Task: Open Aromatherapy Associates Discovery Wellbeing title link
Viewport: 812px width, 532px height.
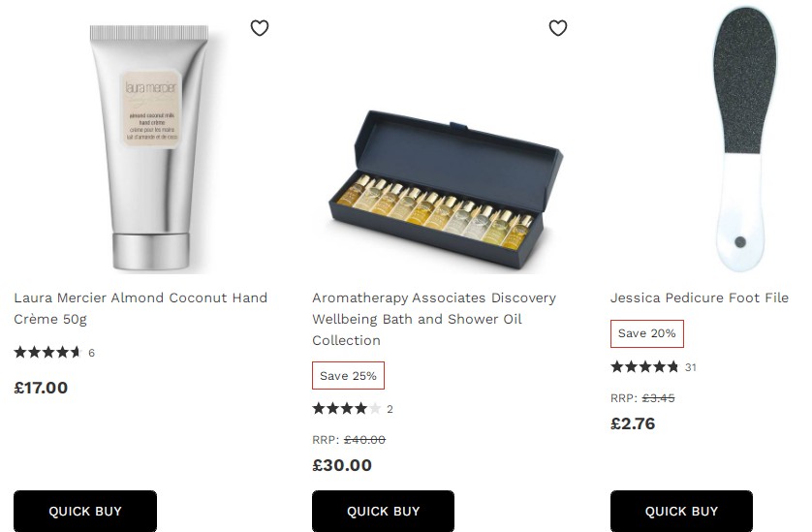Action: coord(434,319)
